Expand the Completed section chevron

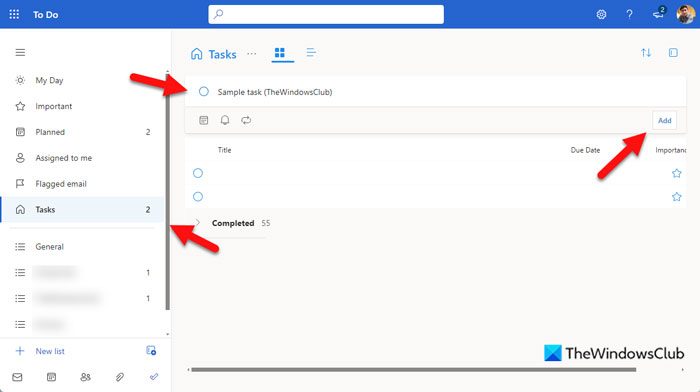click(198, 222)
